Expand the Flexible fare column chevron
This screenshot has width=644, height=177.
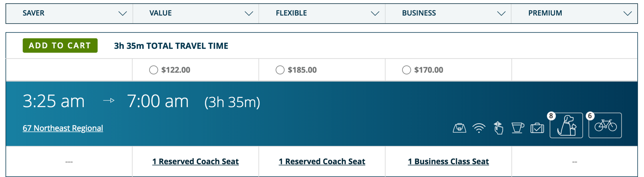pyautogui.click(x=375, y=14)
